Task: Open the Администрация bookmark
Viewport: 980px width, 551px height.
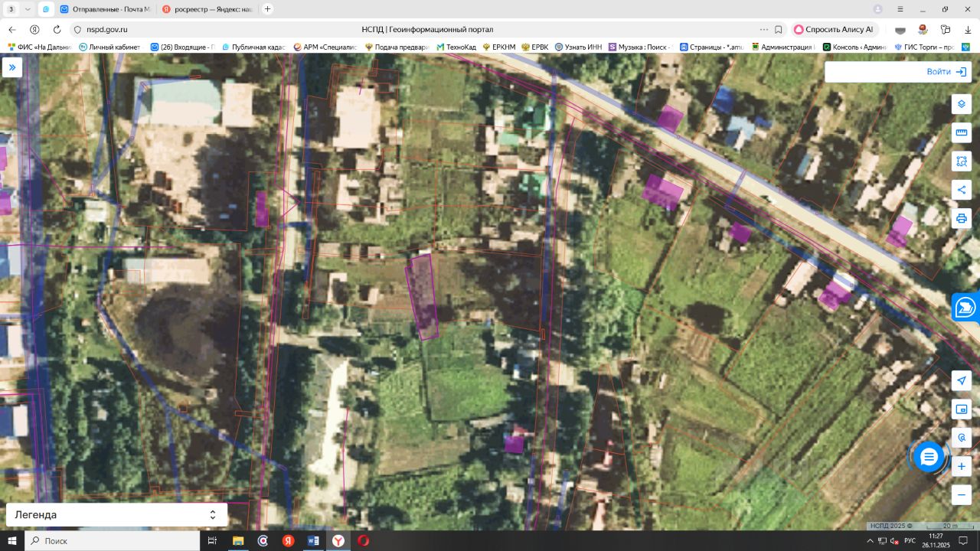Action: [783, 47]
